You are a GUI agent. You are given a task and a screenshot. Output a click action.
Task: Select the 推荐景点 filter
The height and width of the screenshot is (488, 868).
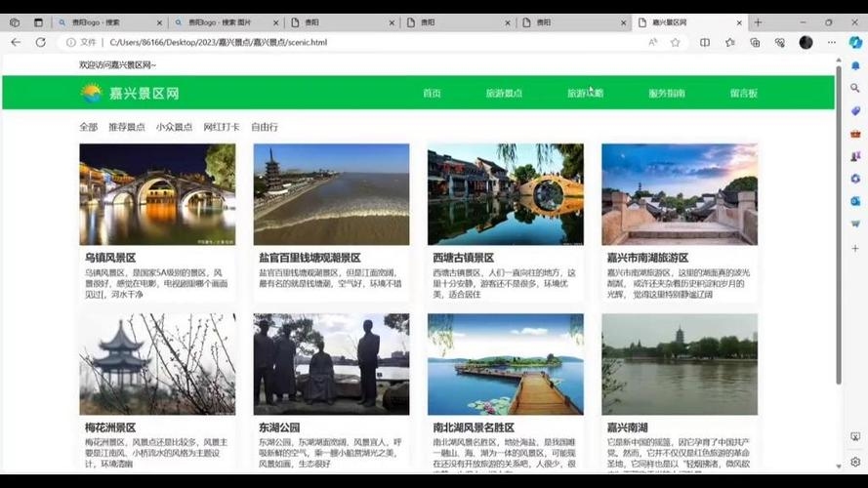tap(127, 127)
